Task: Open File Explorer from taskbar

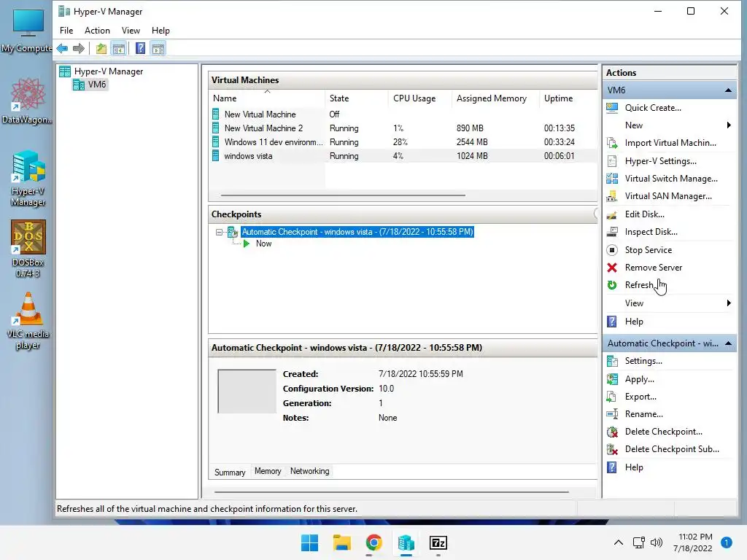Action: (x=341, y=542)
